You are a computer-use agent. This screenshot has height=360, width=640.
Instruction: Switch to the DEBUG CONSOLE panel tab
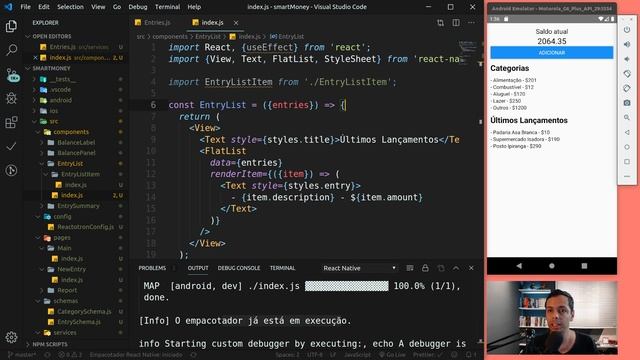coord(239,268)
